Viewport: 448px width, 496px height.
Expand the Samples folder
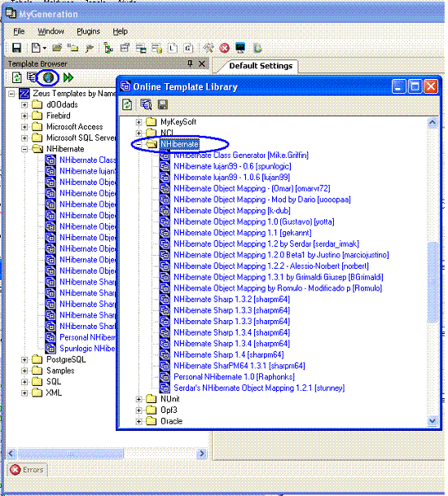coord(24,371)
